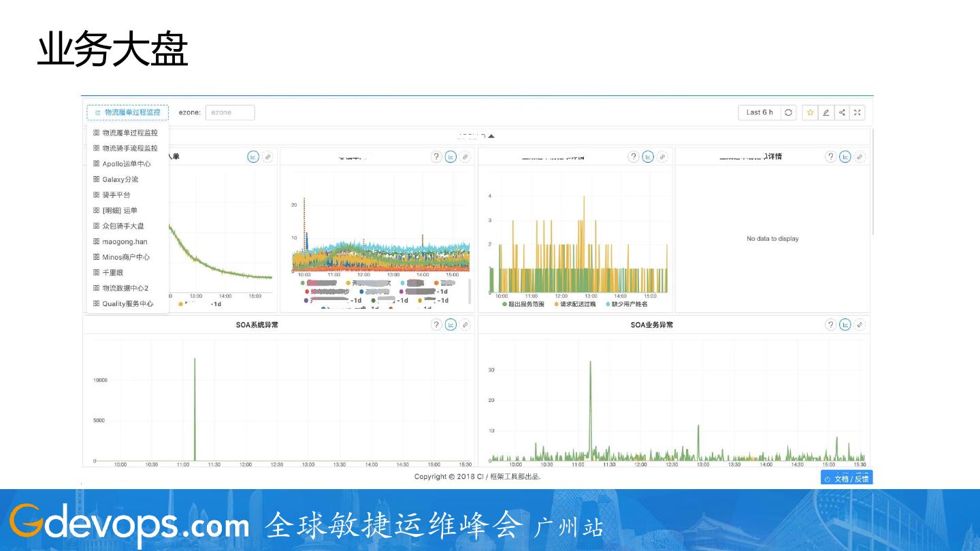Image resolution: width=980 pixels, height=551 pixels.
Task: Open the Last 6 h time range picker
Action: pos(759,112)
